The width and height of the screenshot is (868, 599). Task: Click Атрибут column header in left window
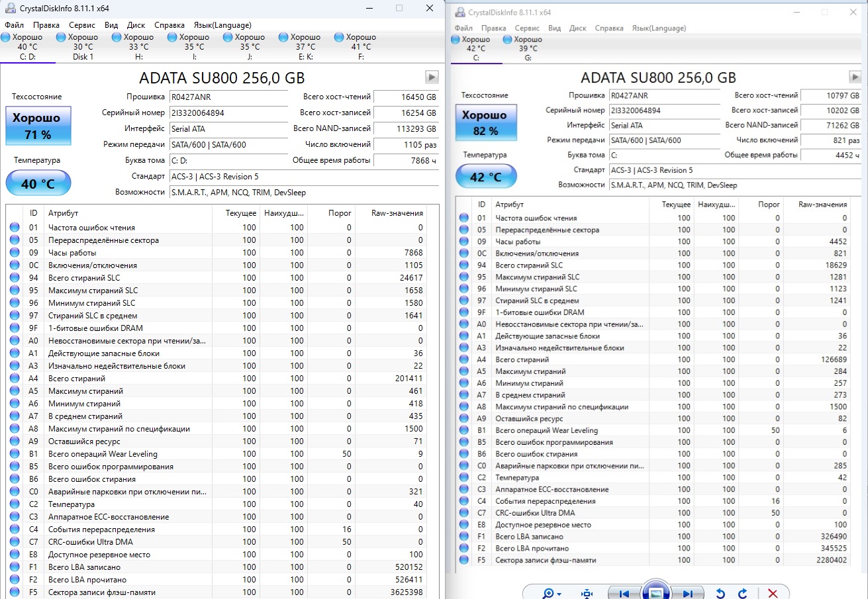(128, 213)
